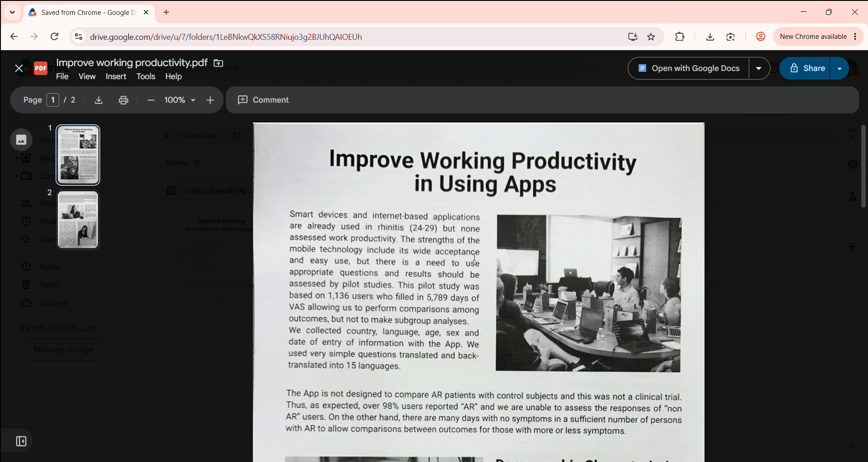
Task: Open the 100% zoom level dropdown
Action: point(180,100)
